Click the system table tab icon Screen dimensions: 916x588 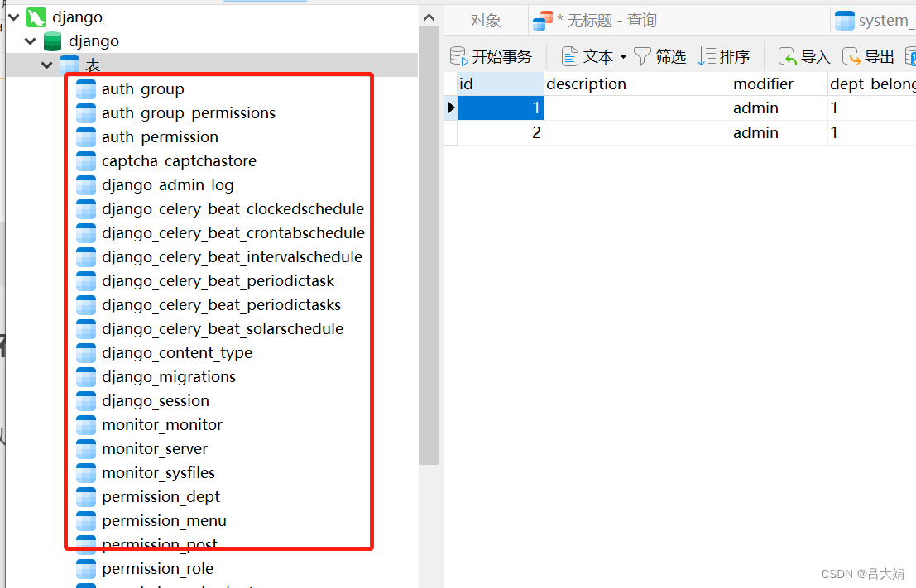(x=845, y=21)
